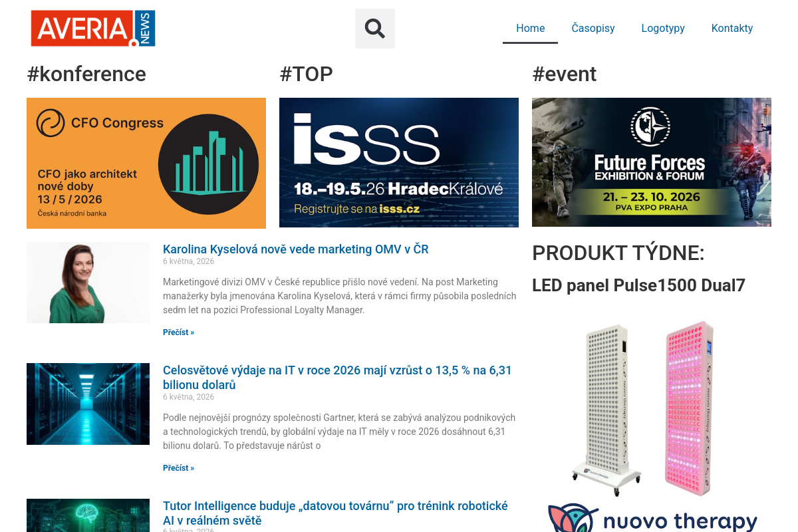Open the Tutor Intelligence datovou továrnu article
Viewport: 798px width, 532px height.
pos(335,513)
